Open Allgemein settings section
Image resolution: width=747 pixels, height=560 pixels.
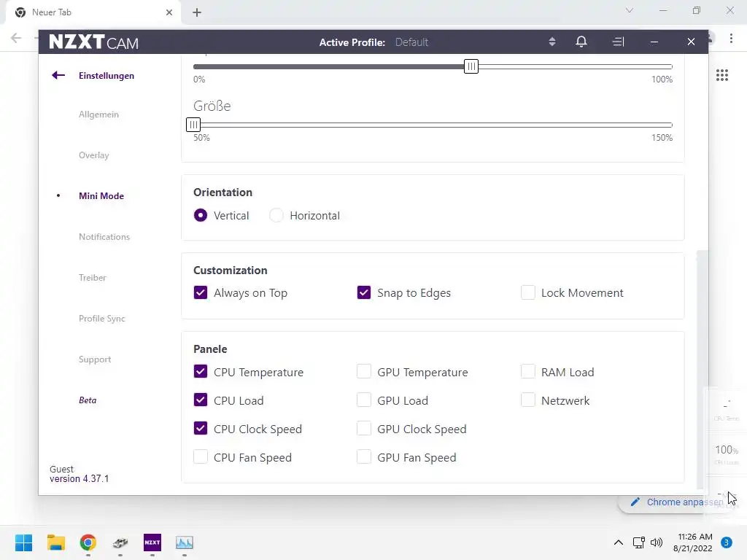pos(98,114)
